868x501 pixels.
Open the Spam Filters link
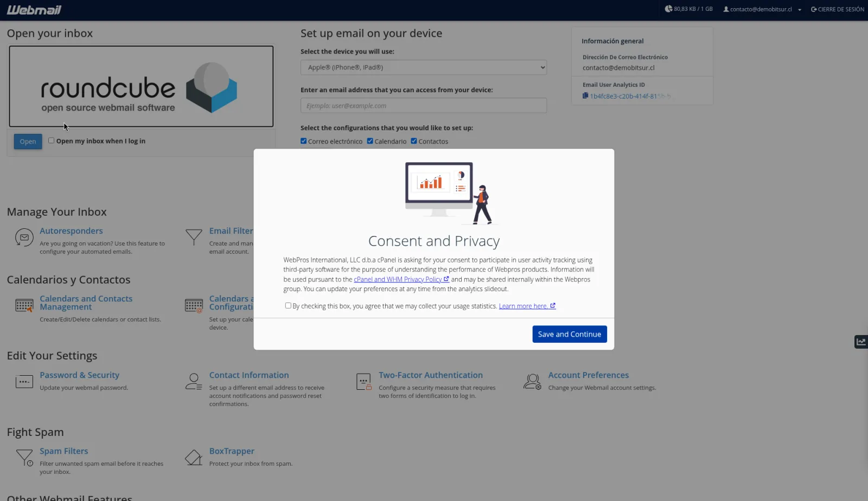point(63,451)
